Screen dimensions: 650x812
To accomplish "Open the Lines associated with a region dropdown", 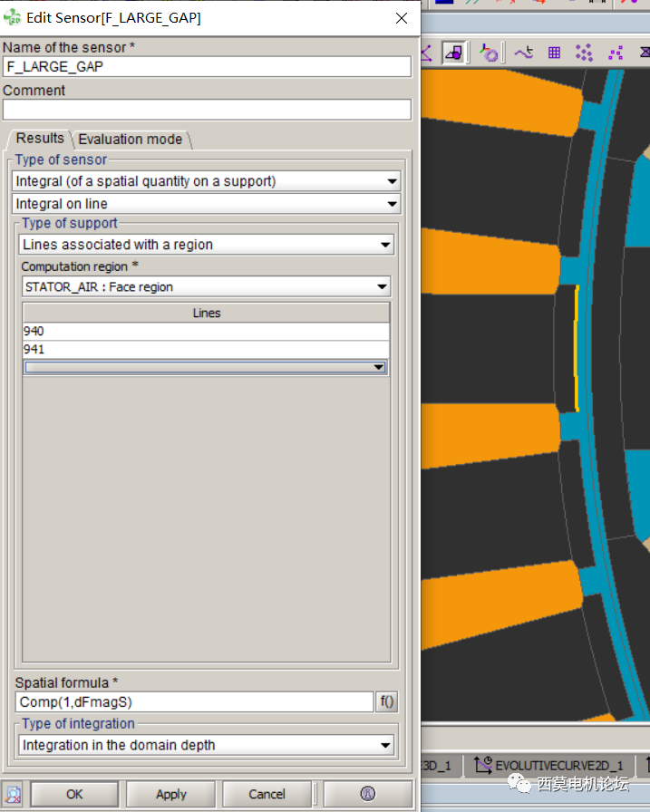I will click(206, 245).
